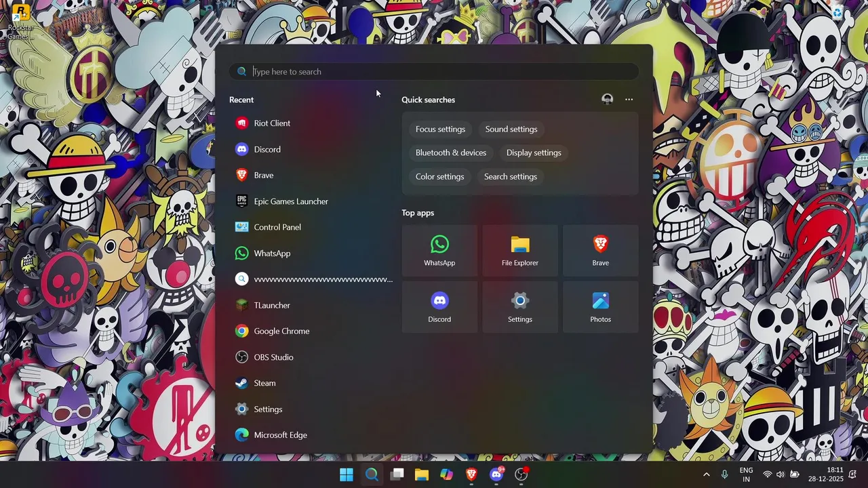Choose Display settings quick search
This screenshot has height=488, width=868.
click(534, 153)
